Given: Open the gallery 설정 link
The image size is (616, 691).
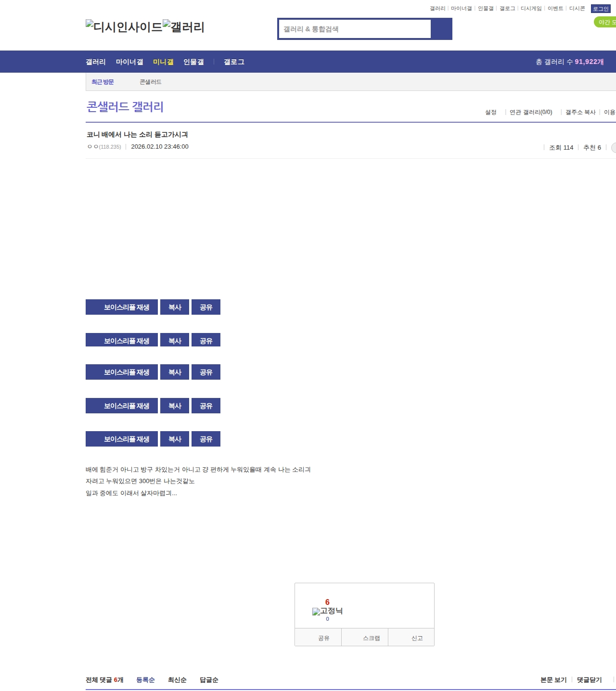Looking at the screenshot, I should [491, 112].
